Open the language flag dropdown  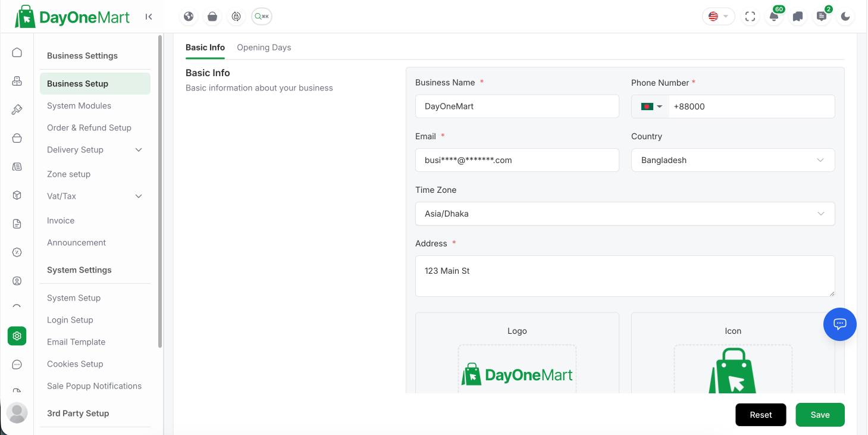[x=719, y=17]
